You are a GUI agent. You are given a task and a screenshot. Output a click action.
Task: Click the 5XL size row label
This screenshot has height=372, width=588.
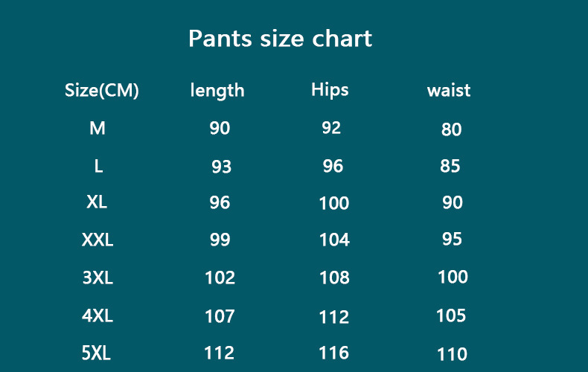(x=96, y=353)
